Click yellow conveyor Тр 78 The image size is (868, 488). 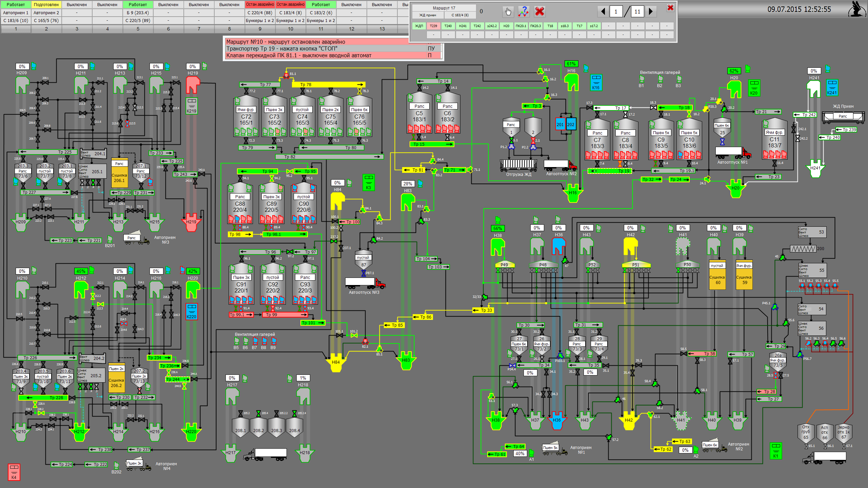coord(328,84)
